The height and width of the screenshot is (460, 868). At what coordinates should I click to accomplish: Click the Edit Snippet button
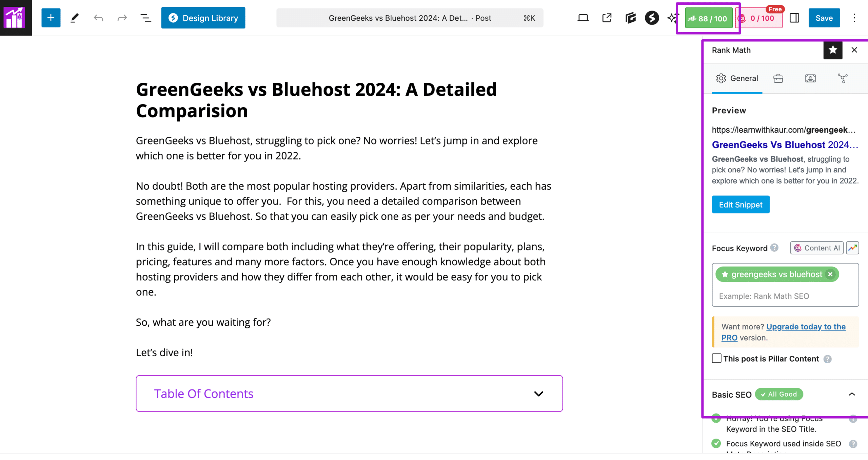[741, 205]
